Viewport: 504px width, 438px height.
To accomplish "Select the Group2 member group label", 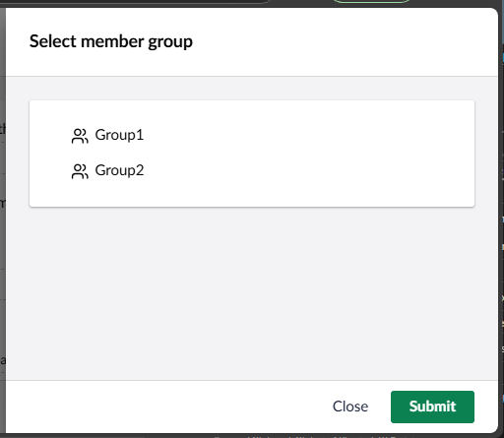I will coord(119,170).
